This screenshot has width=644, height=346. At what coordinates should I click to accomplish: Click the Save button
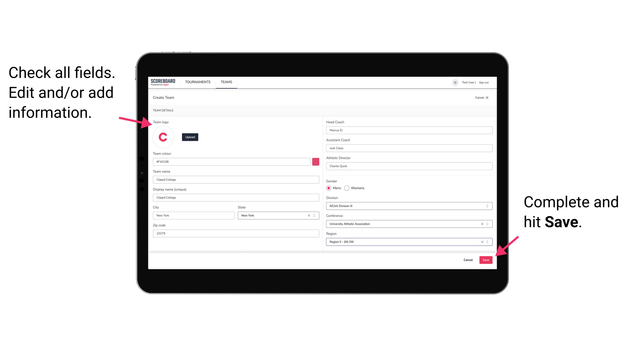486,259
